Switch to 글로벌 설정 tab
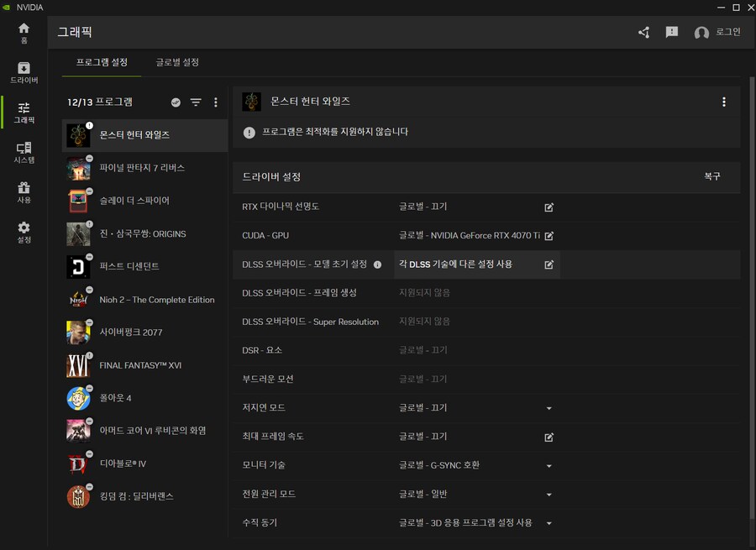Screen dimensions: 756x550 point(177,62)
